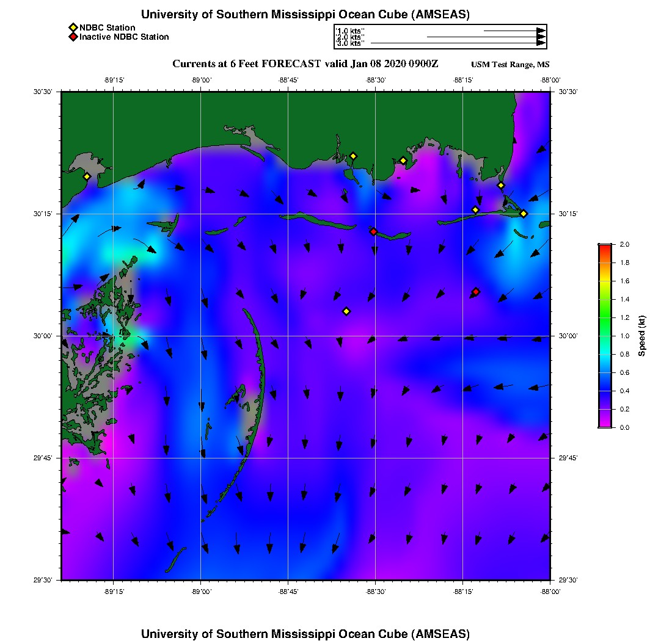The height and width of the screenshot is (641, 672).
Task: Click the 1.0 kts reference arrow
Action: [515, 31]
